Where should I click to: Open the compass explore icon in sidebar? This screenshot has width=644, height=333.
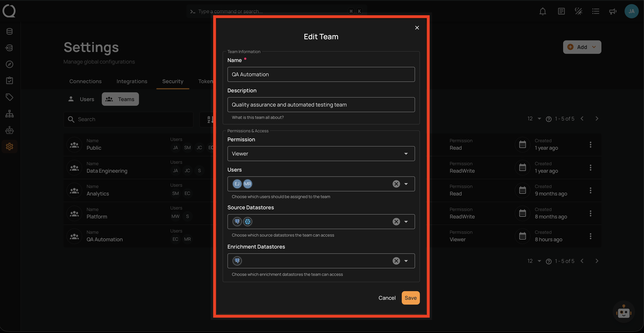[x=10, y=64]
